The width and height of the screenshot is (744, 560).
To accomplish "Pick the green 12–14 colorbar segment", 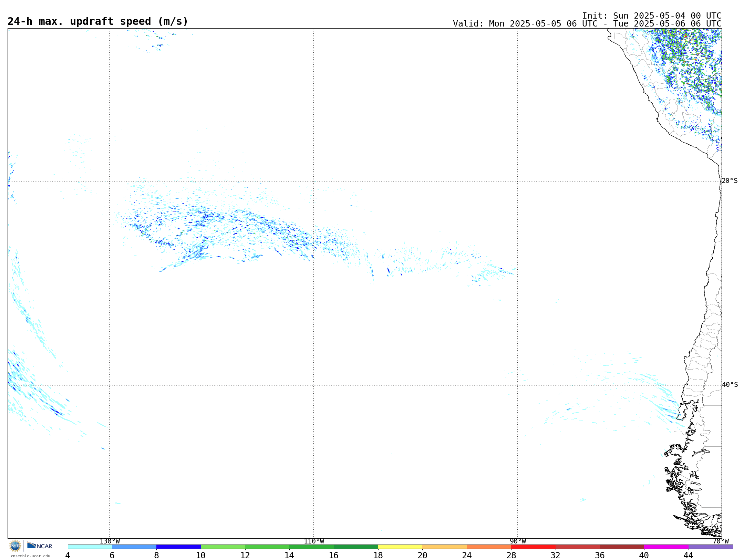I will pyautogui.click(x=267, y=547).
